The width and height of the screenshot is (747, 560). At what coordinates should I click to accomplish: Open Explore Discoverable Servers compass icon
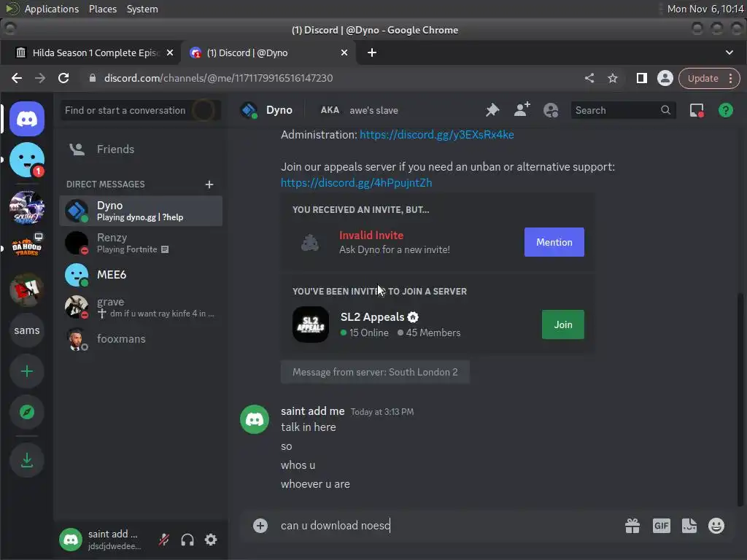[27, 412]
